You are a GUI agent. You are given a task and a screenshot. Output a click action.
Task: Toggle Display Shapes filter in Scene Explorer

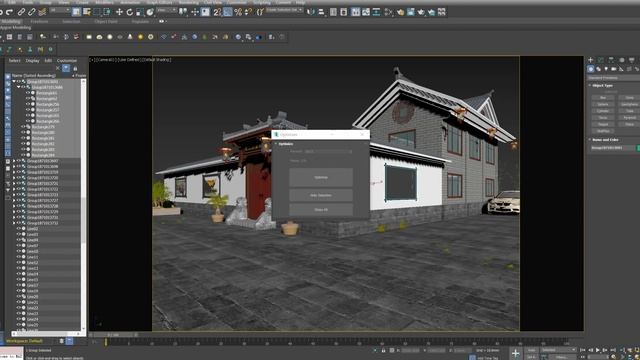click(x=8, y=84)
